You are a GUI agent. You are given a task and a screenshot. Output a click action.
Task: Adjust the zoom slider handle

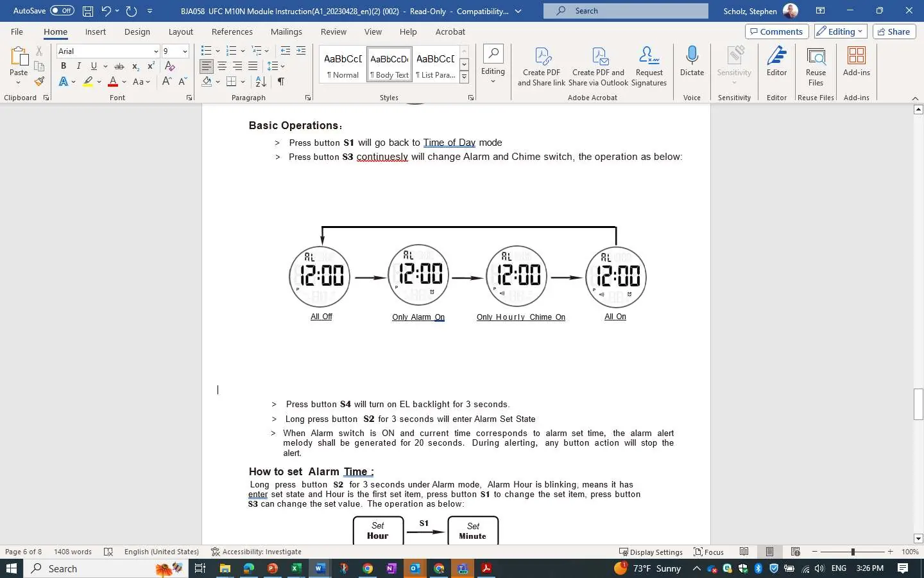[x=853, y=552]
